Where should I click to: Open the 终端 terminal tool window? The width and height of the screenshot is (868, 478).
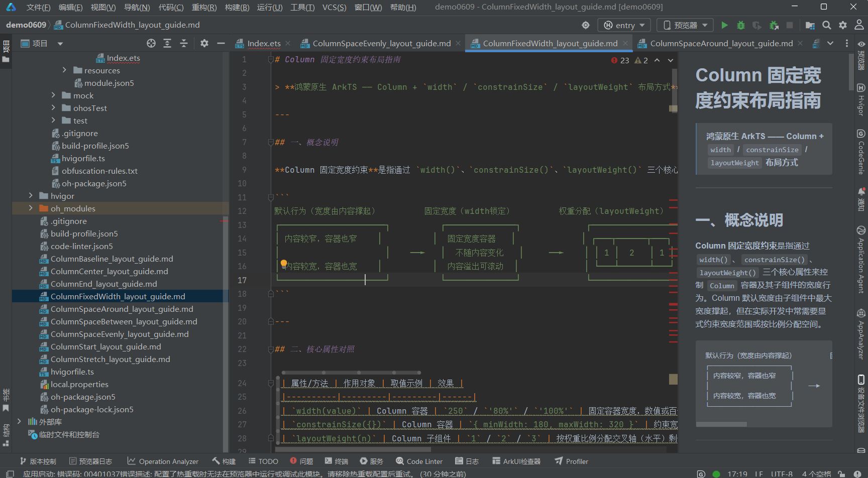(x=337, y=461)
